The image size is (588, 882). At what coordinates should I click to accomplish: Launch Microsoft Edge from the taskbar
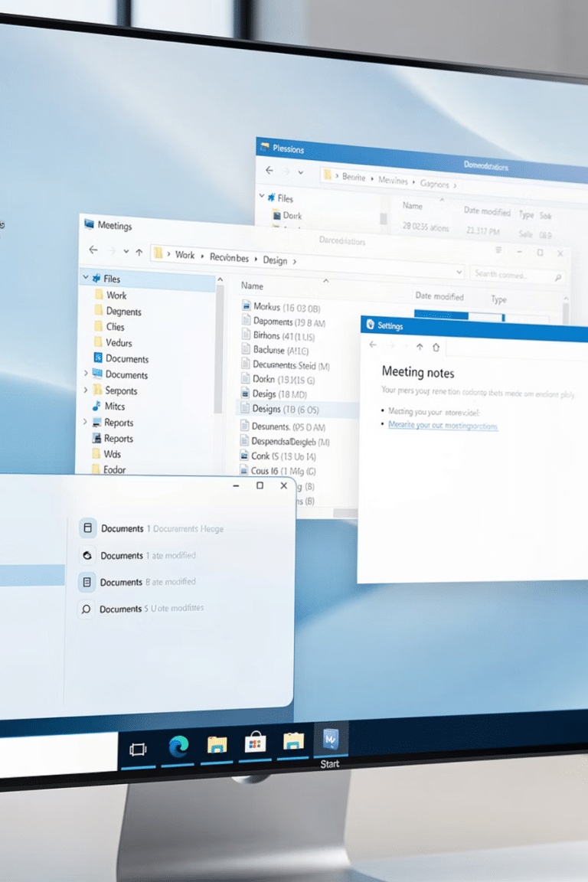(178, 747)
